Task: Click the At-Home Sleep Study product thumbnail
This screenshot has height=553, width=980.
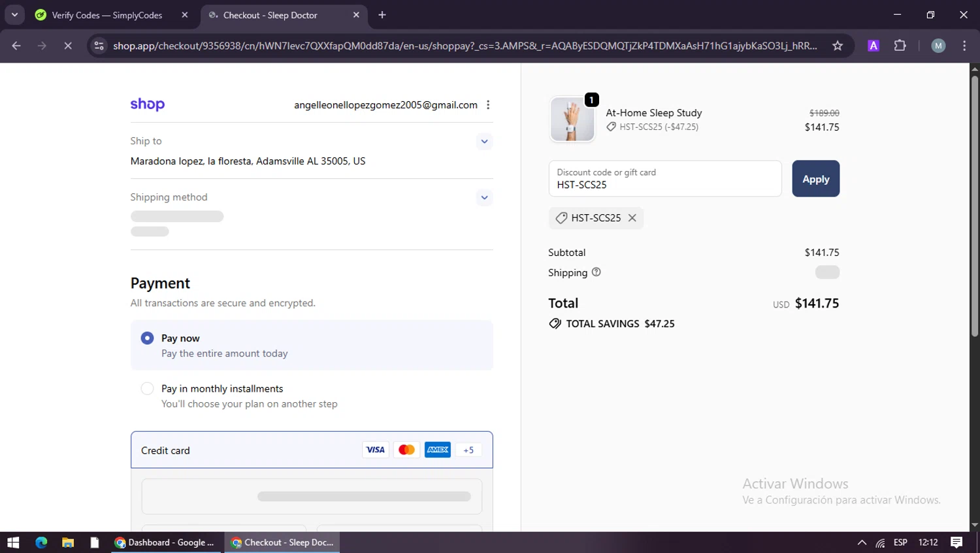Action: [x=572, y=119]
